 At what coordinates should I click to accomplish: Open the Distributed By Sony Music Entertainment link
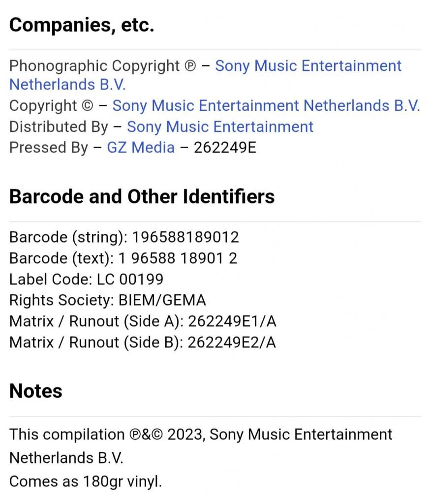(220, 126)
